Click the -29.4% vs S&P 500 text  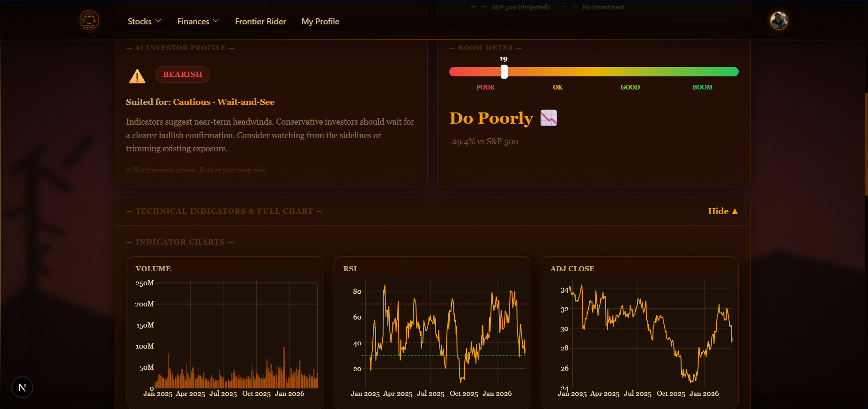click(484, 141)
